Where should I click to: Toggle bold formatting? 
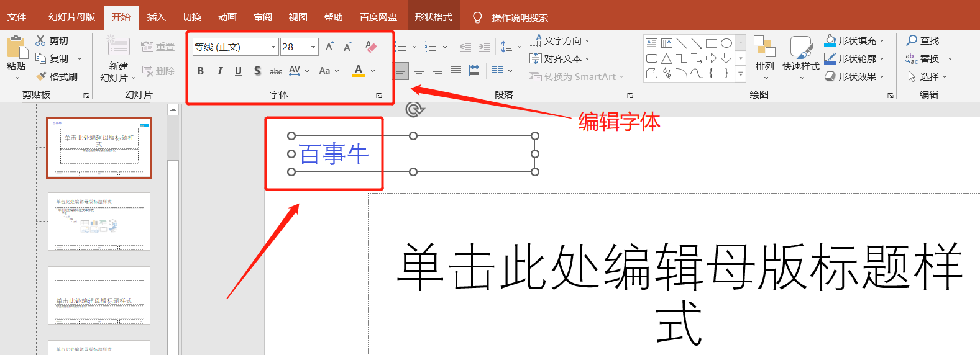point(201,71)
